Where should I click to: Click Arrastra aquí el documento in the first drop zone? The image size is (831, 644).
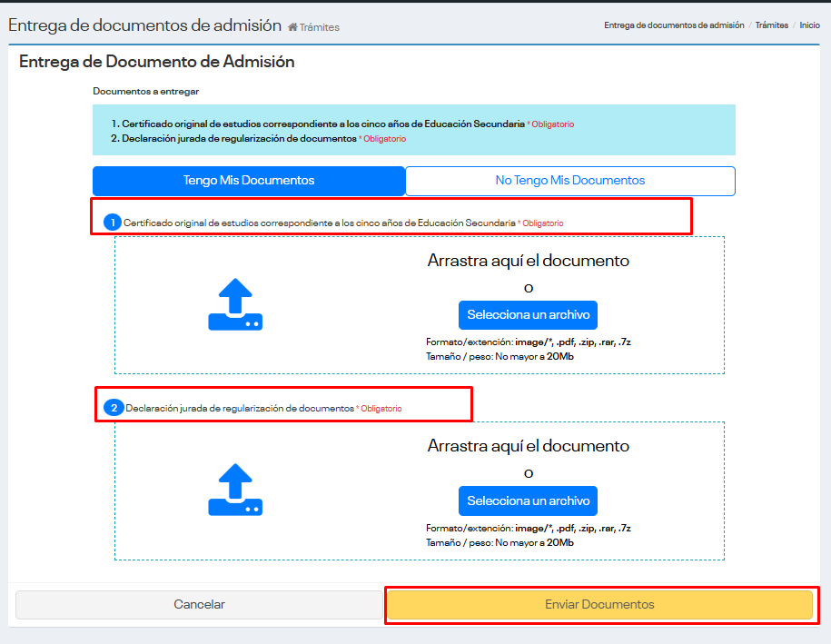[x=528, y=261]
